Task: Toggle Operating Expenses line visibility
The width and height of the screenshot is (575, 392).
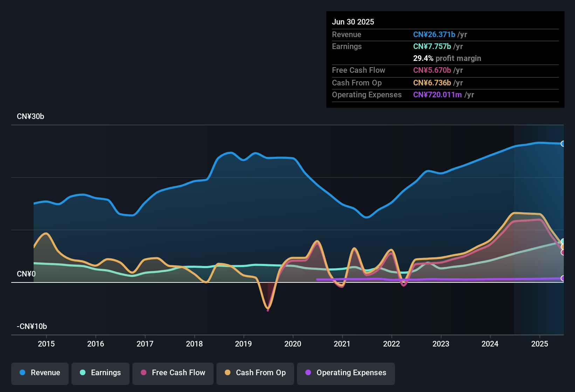Action: click(x=346, y=373)
